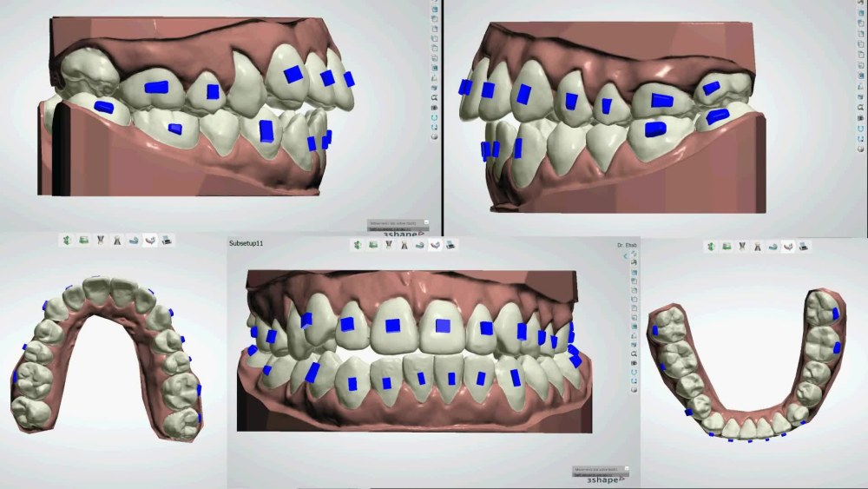Click blue jaw model icon in Subsetup11 panel toolbar
Viewport: 868px width, 489px height.
420,245
